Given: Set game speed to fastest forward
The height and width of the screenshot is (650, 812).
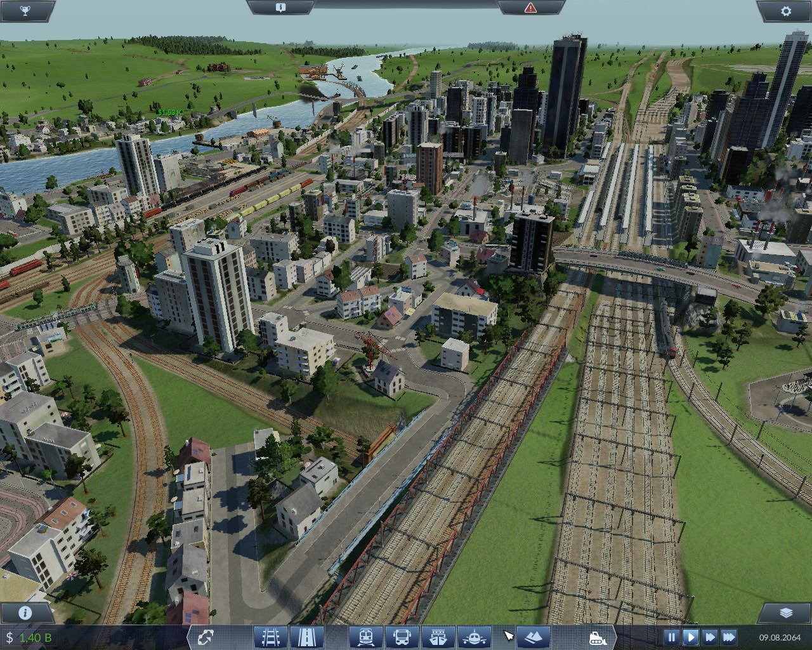Looking at the screenshot, I should point(729,637).
